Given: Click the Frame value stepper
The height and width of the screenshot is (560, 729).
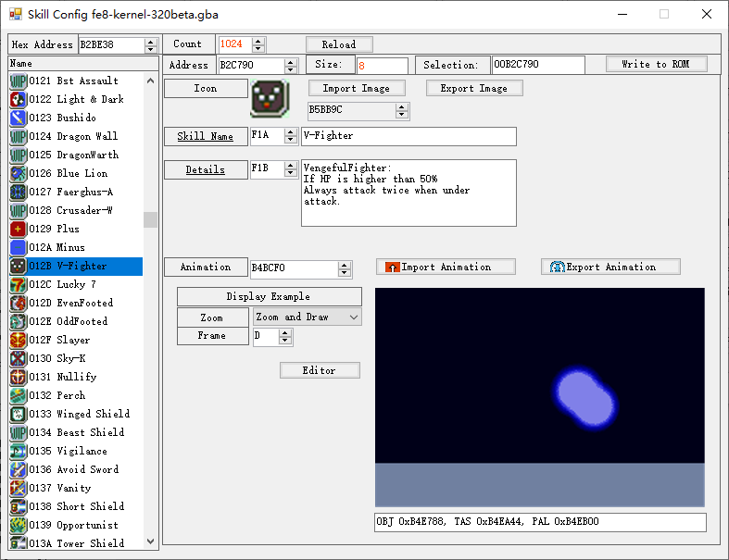Looking at the screenshot, I should coord(285,337).
